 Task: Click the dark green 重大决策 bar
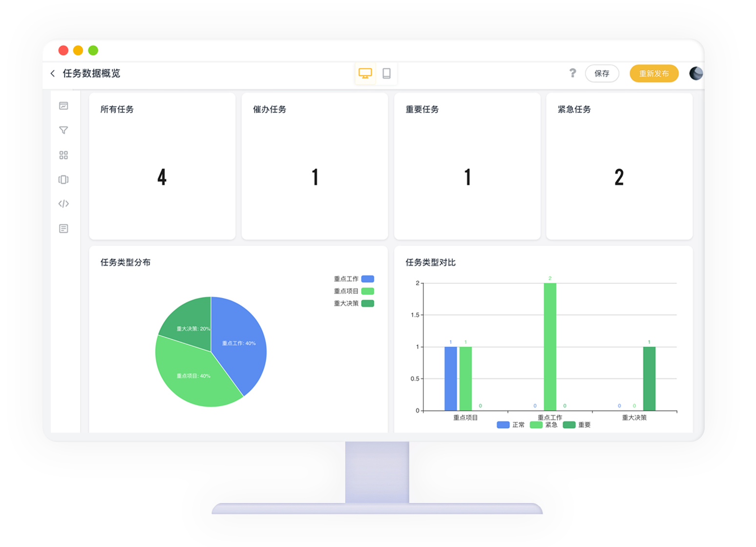649,379
